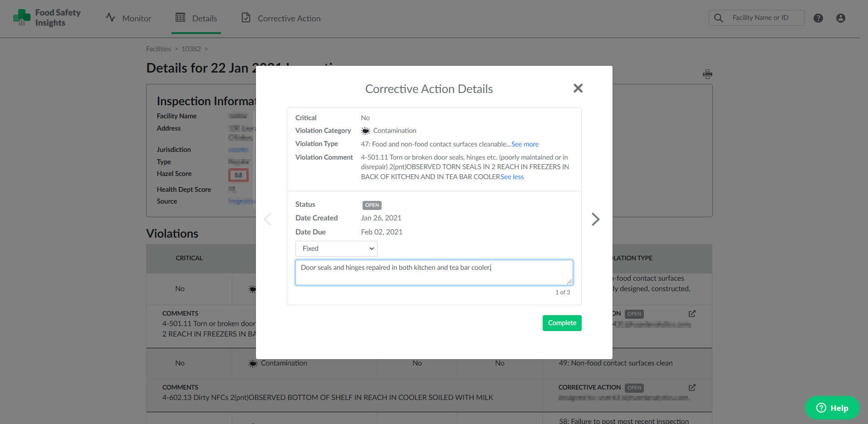The width and height of the screenshot is (868, 424).
Task: Navigate to the Facilities breadcrumb link
Action: click(158, 49)
